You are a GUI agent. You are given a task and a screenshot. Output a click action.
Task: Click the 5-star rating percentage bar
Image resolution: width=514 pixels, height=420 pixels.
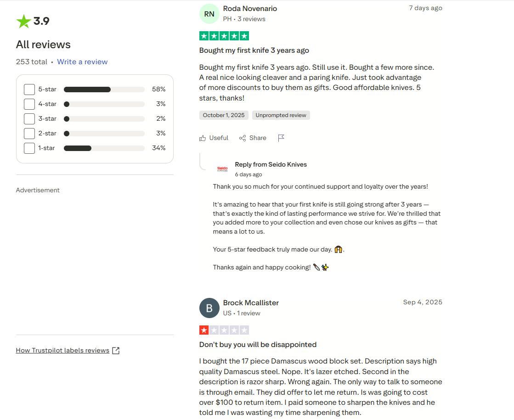(x=104, y=90)
